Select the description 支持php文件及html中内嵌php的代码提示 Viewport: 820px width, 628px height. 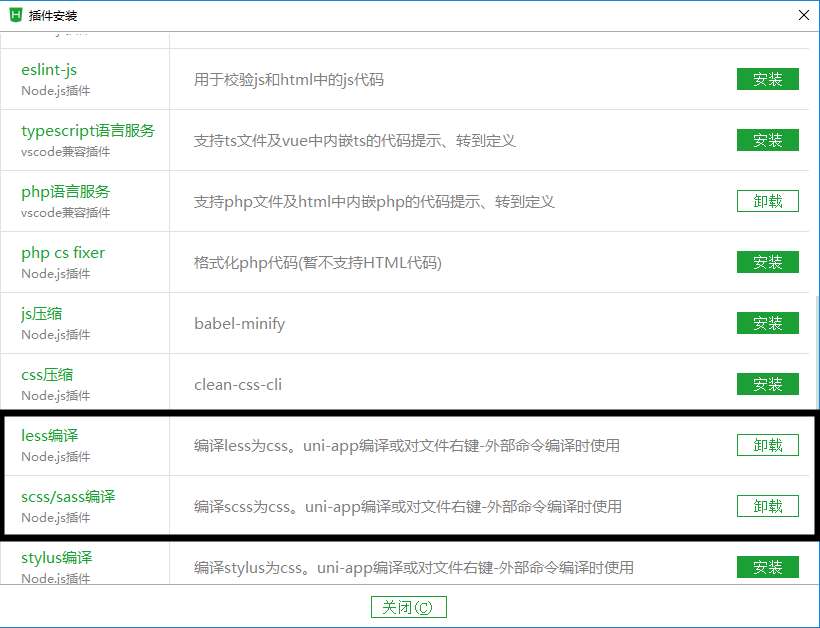[374, 202]
